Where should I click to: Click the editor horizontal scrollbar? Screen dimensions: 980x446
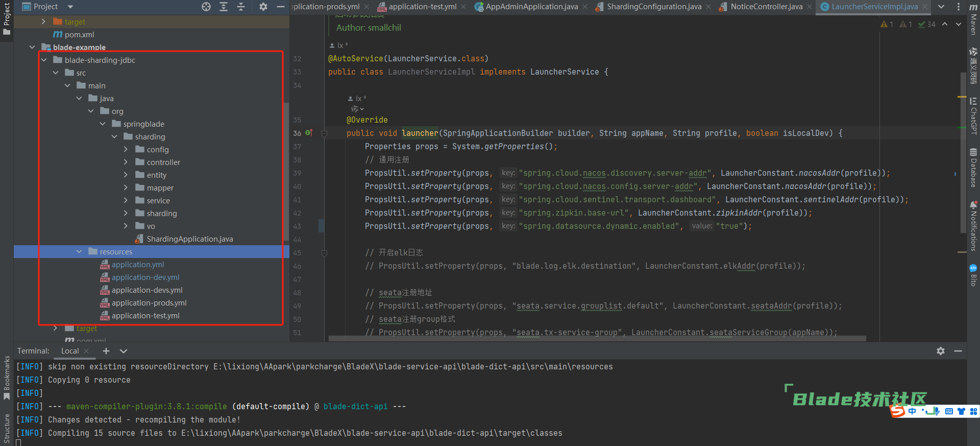click(x=597, y=338)
